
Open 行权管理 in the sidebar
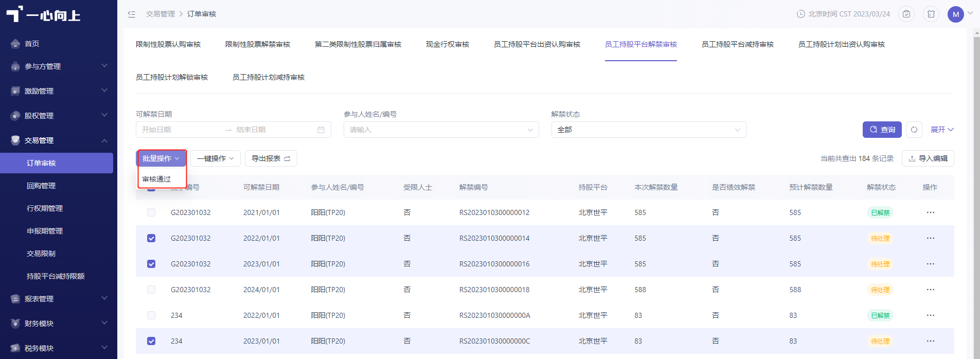coord(45,208)
